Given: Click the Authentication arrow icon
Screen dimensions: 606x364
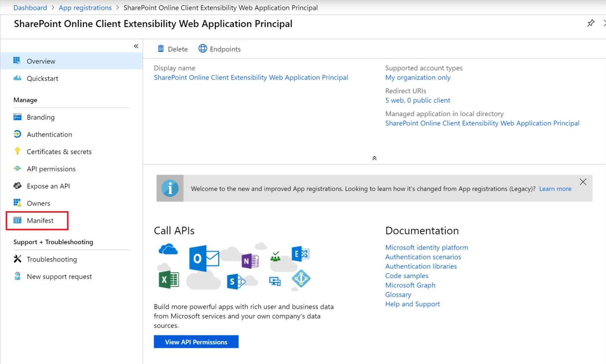Looking at the screenshot, I should [17, 134].
